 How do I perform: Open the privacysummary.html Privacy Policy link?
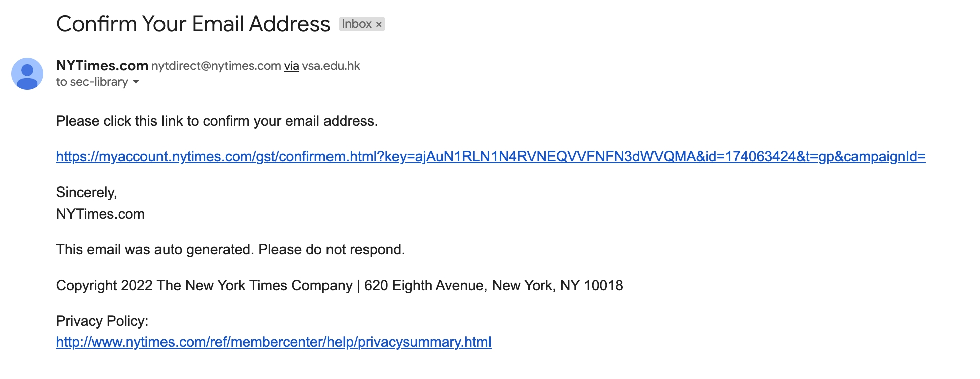coord(273,342)
